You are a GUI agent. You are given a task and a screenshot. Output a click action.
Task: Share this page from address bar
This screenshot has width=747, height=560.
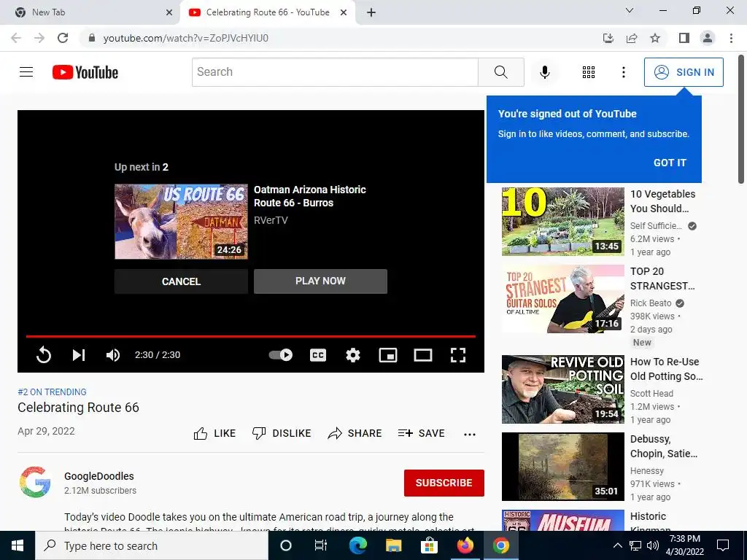click(x=632, y=38)
